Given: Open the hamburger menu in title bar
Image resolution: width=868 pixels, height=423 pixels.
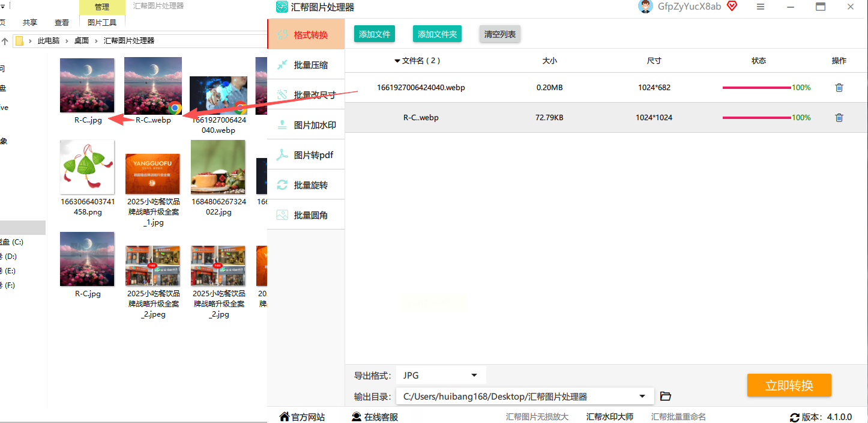Looking at the screenshot, I should click(761, 7).
